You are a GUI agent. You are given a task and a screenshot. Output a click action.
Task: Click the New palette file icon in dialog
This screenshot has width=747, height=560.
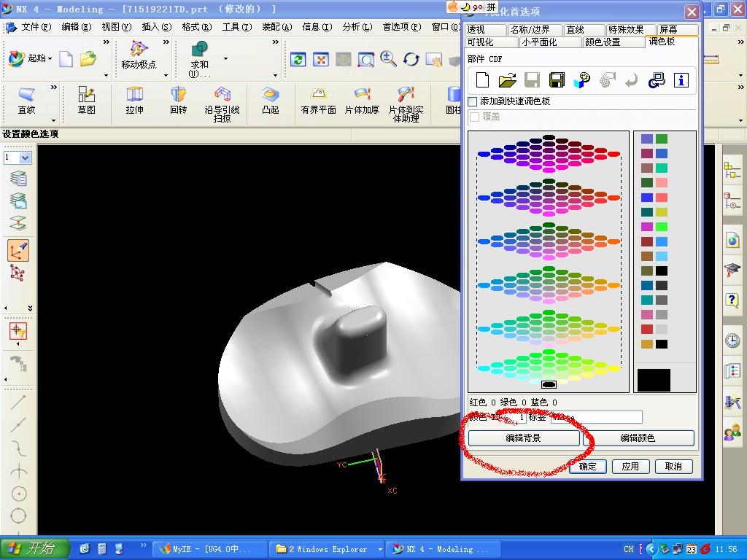pos(483,80)
